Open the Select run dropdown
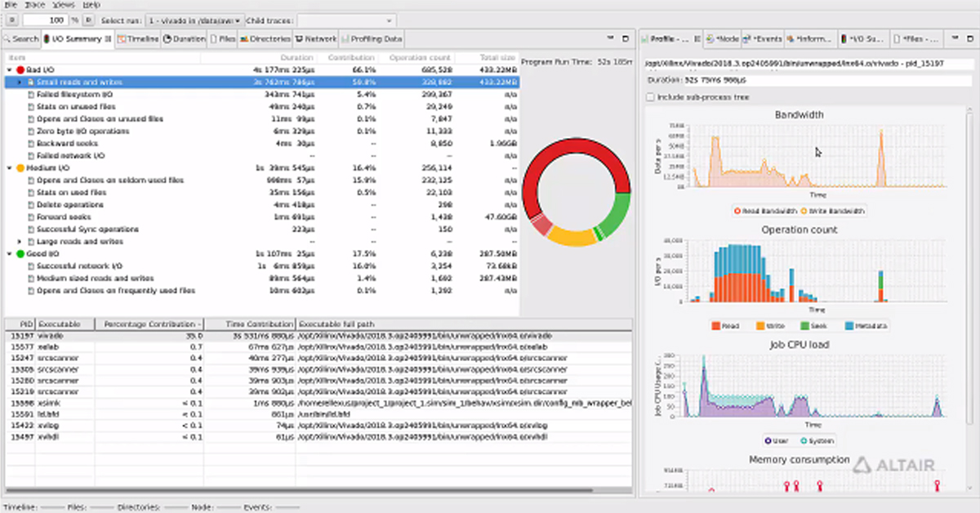Screen dimensions: 980x513 click(x=195, y=20)
